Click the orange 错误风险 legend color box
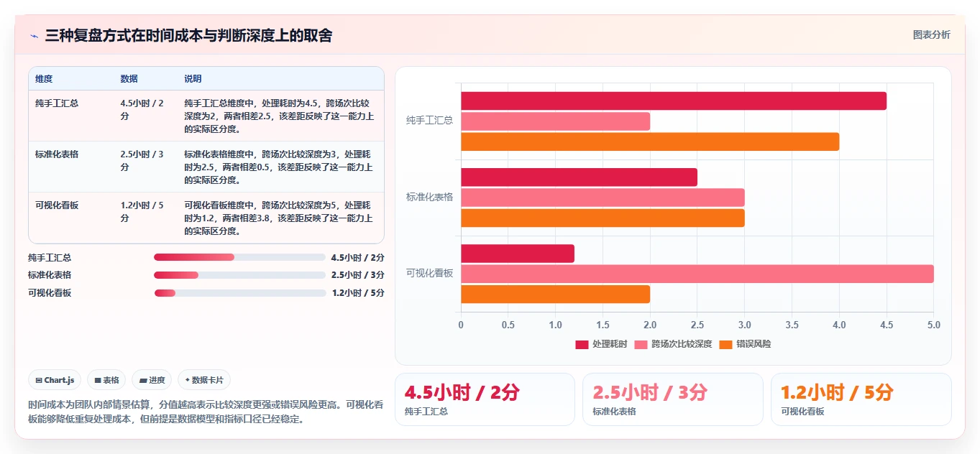The height and width of the screenshot is (454, 980). [x=725, y=344]
